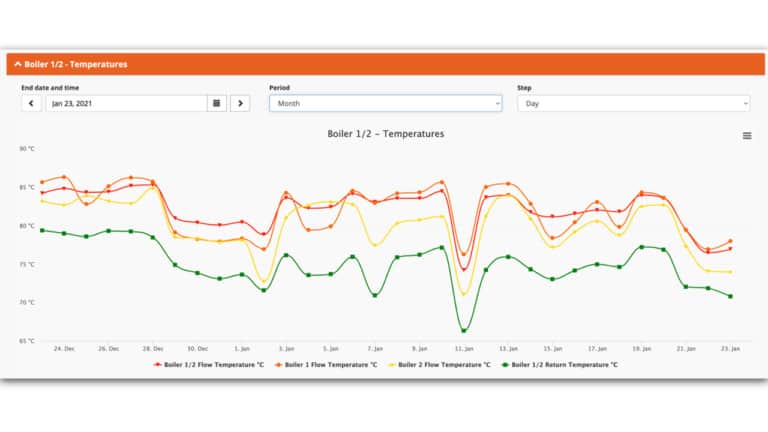This screenshot has width=768, height=432.
Task: Click the previous date arrow button
Action: pyautogui.click(x=31, y=103)
